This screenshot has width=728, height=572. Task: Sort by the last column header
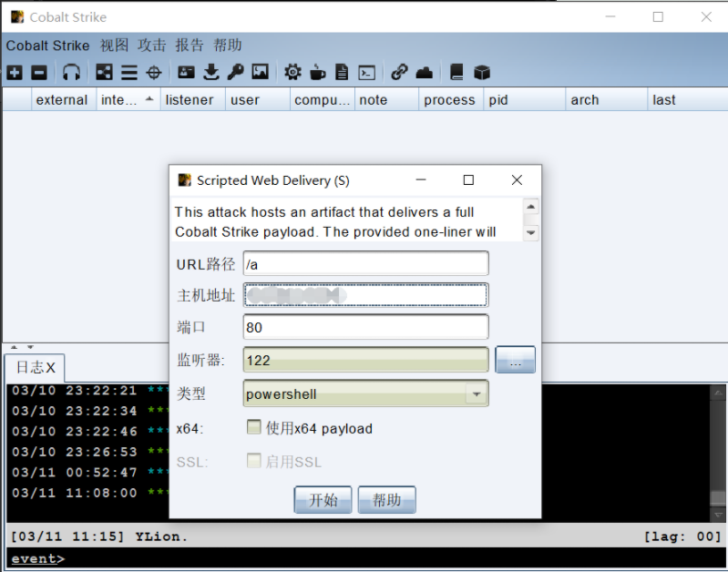(x=688, y=99)
